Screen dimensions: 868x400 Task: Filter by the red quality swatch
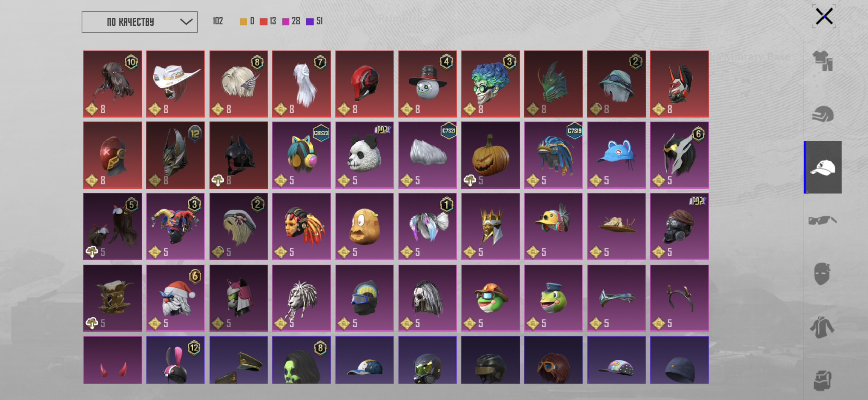264,22
